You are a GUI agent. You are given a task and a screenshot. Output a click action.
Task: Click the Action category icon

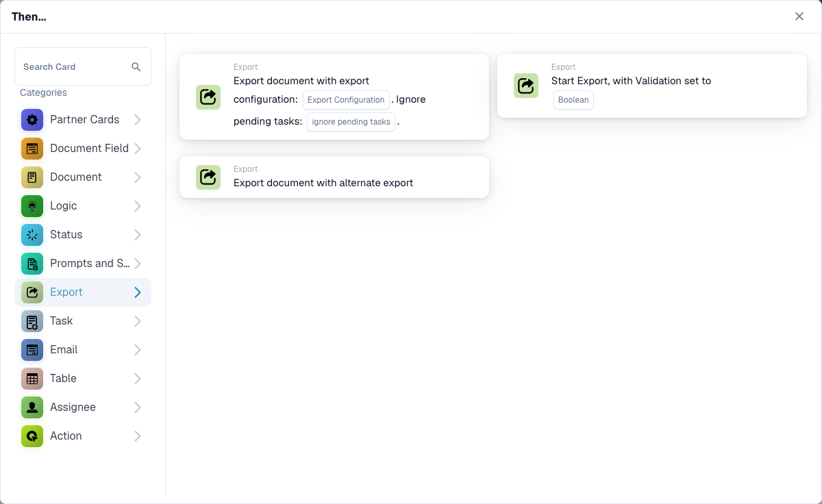32,436
